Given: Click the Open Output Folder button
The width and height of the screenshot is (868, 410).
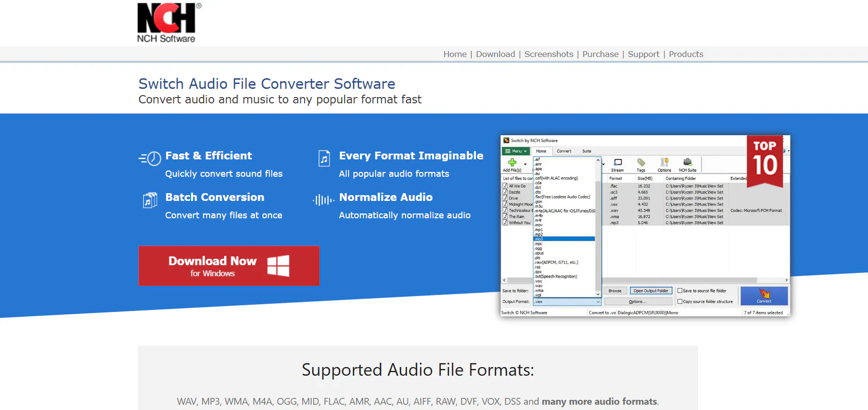Looking at the screenshot, I should pyautogui.click(x=651, y=291).
